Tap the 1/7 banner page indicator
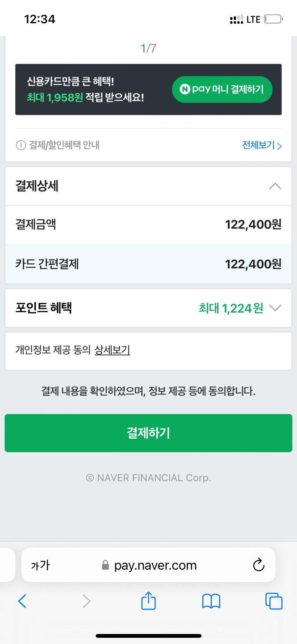297x644 pixels. point(148,48)
